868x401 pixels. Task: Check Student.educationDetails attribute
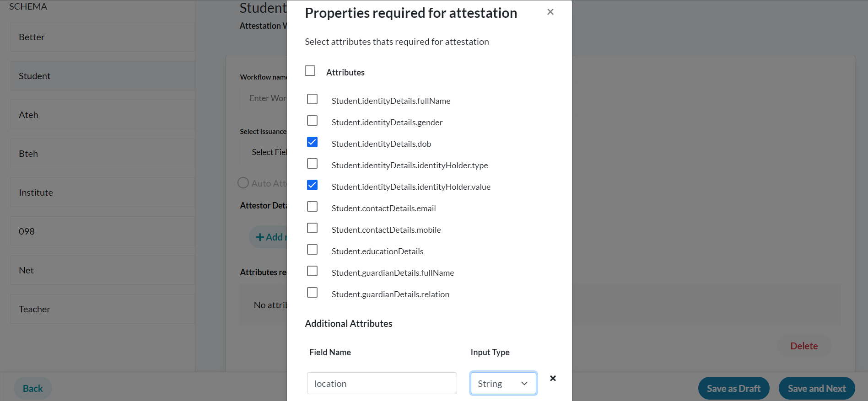point(313,249)
